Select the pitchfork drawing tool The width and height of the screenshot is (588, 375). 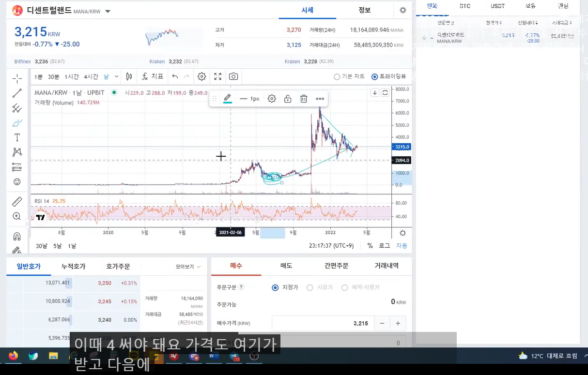click(17, 108)
